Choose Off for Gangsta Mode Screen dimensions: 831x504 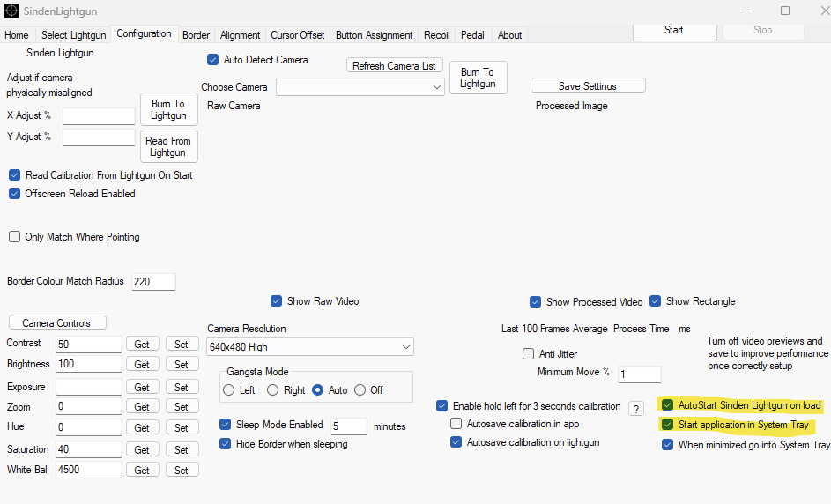click(x=360, y=390)
